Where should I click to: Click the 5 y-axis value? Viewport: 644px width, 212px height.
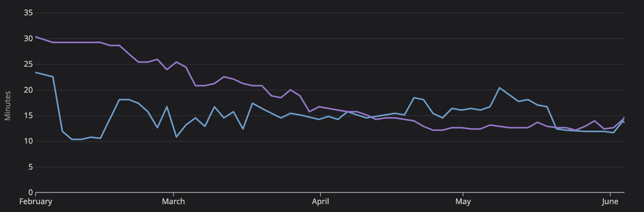31,167
